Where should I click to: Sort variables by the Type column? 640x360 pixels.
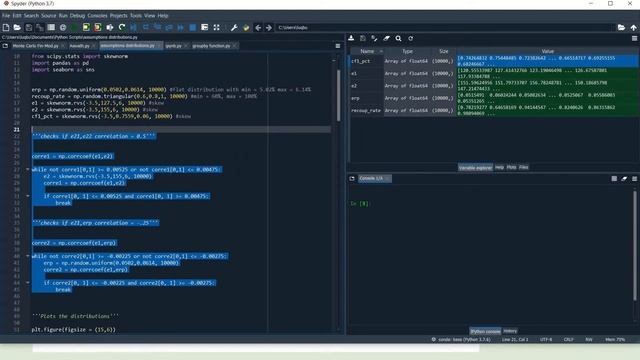[x=407, y=51]
